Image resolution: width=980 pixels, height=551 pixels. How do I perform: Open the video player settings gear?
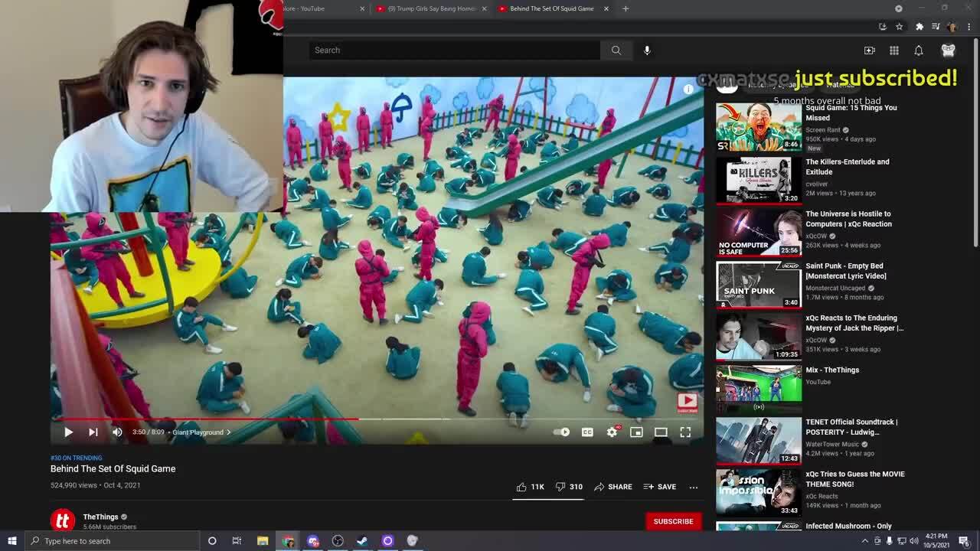click(612, 432)
